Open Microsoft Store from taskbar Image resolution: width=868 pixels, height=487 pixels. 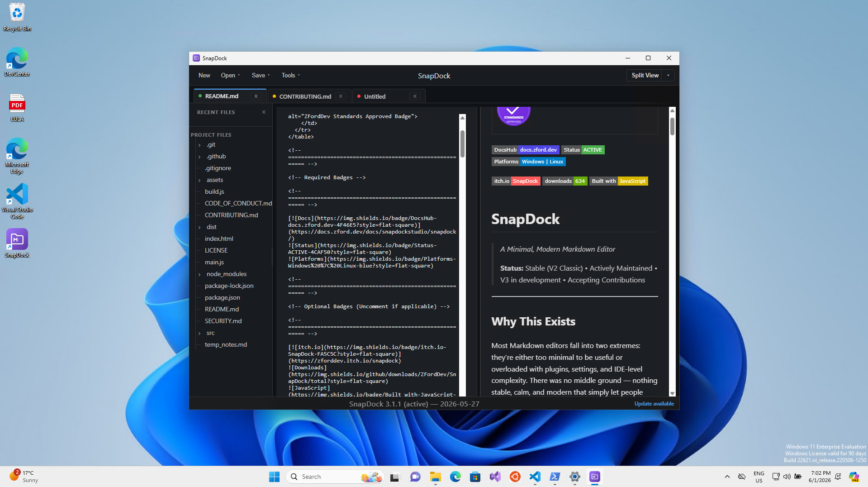(x=475, y=477)
